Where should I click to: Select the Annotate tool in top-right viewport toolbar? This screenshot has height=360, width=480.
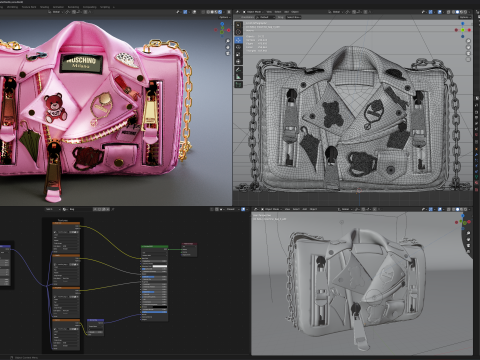238,70
